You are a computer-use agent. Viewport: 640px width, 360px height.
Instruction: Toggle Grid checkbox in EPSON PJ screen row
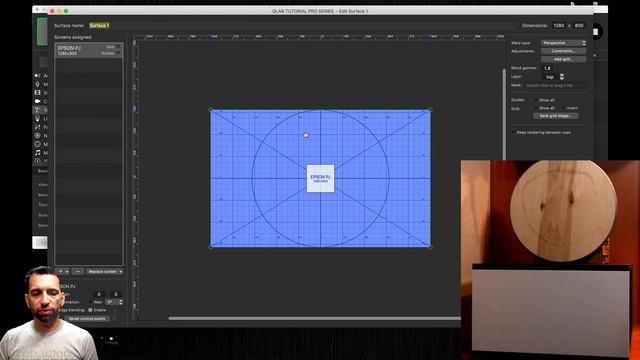pyautogui.click(x=118, y=47)
